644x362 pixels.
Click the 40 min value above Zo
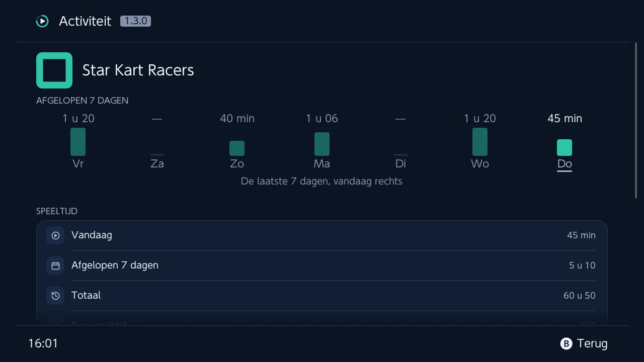tap(237, 119)
